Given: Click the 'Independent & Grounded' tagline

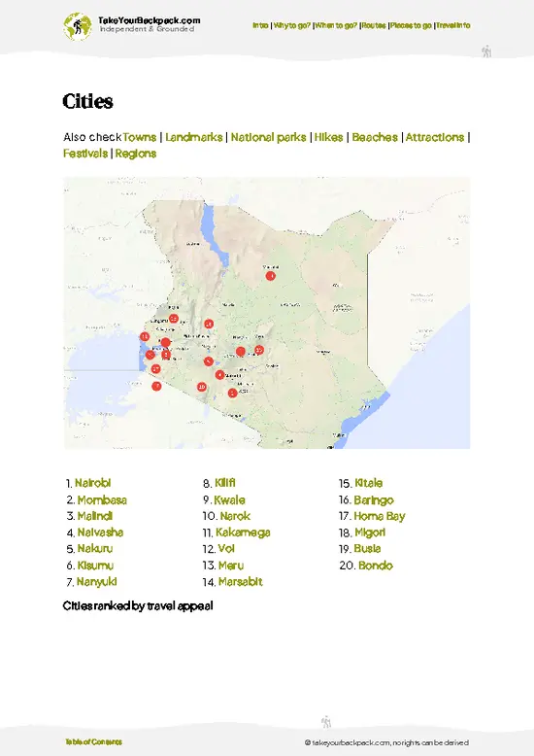Looking at the screenshot, I should 147,29.
